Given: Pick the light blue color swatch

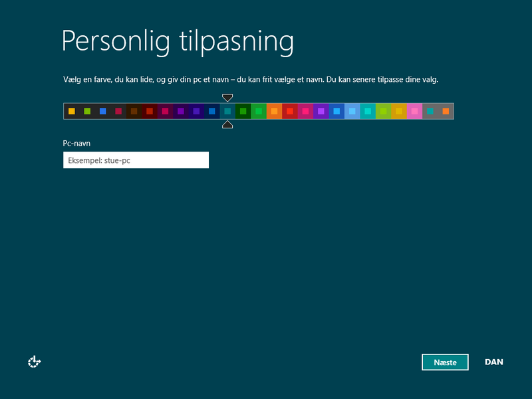Looking at the screenshot, I should point(352,111).
